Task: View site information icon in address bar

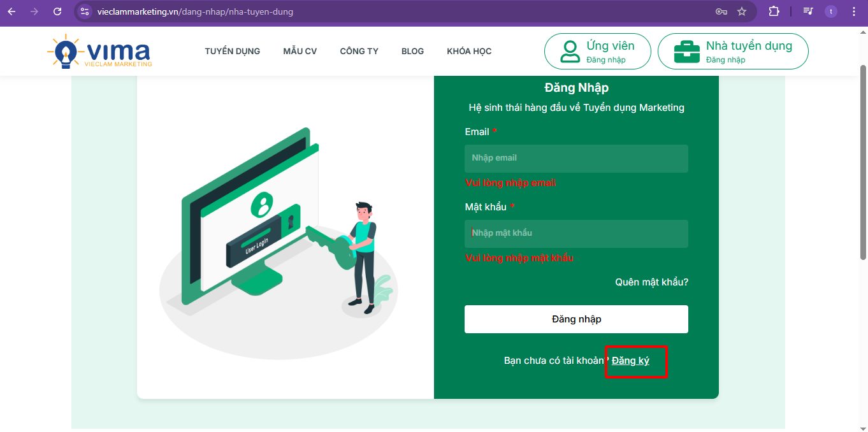Action: [85, 11]
